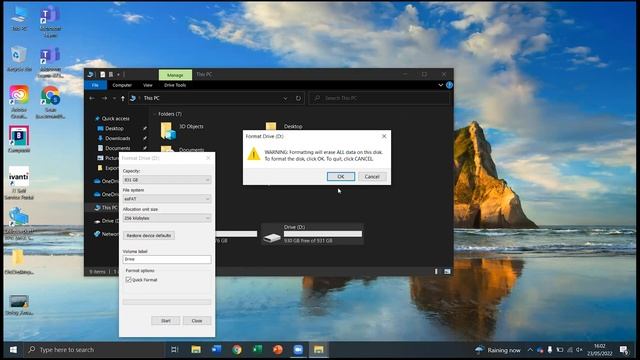Select the Manage contextual tab

click(175, 75)
